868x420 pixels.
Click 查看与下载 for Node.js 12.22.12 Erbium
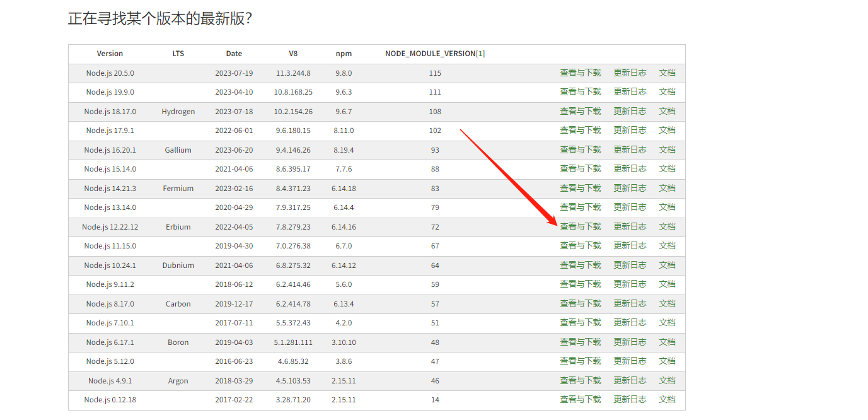pos(581,226)
